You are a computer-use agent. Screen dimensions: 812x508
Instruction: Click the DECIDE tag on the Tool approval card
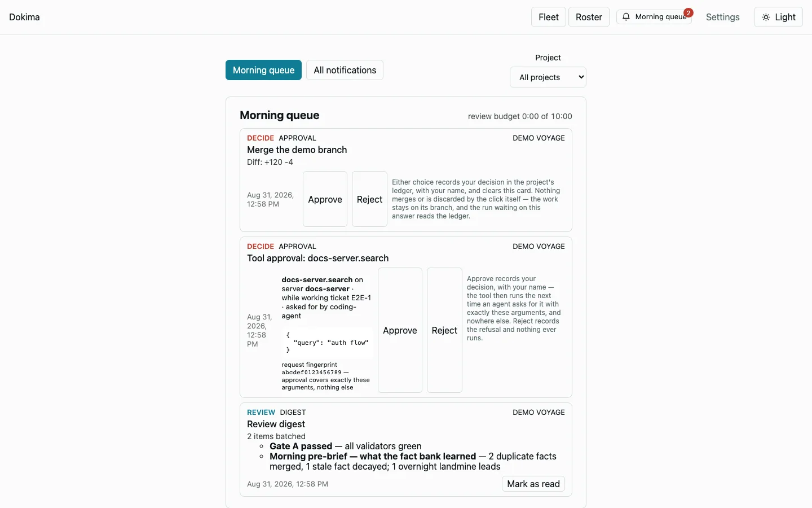pyautogui.click(x=261, y=246)
